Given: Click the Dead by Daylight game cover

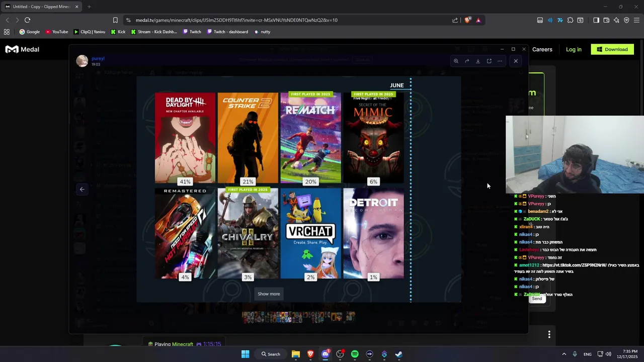Looking at the screenshot, I should [185, 138].
